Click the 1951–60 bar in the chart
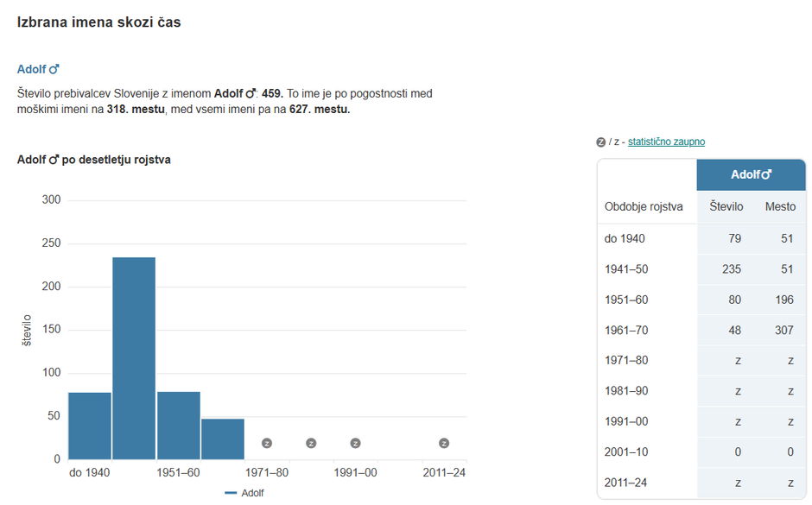This screenshot has height=505, width=812. pyautogui.click(x=179, y=425)
